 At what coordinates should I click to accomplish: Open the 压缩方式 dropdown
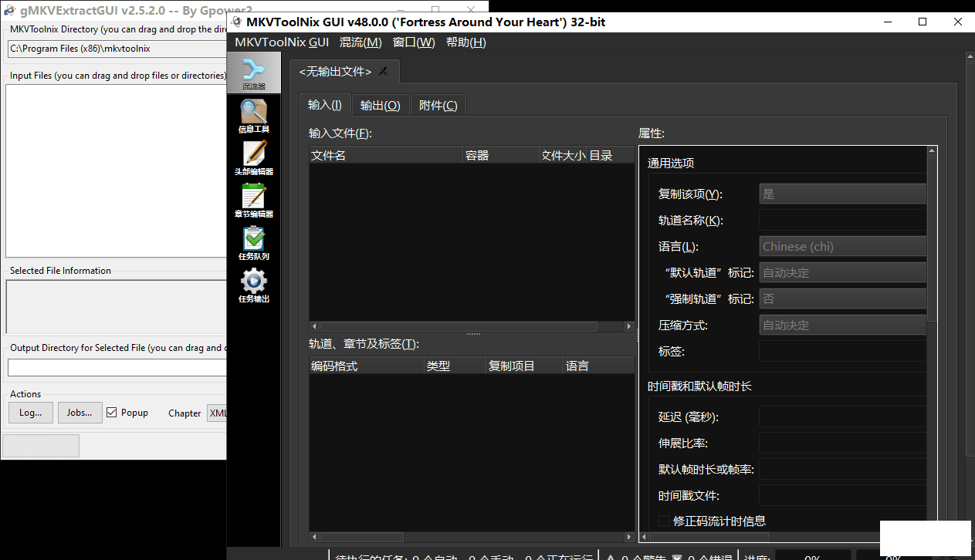click(x=843, y=326)
